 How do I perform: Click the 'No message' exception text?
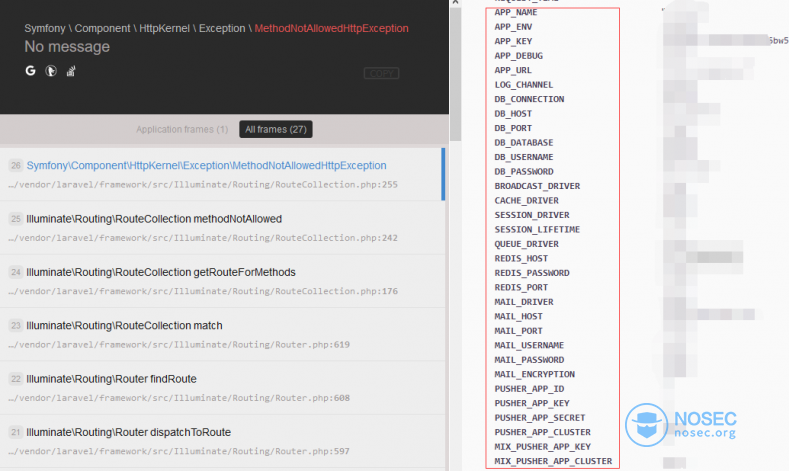click(67, 47)
